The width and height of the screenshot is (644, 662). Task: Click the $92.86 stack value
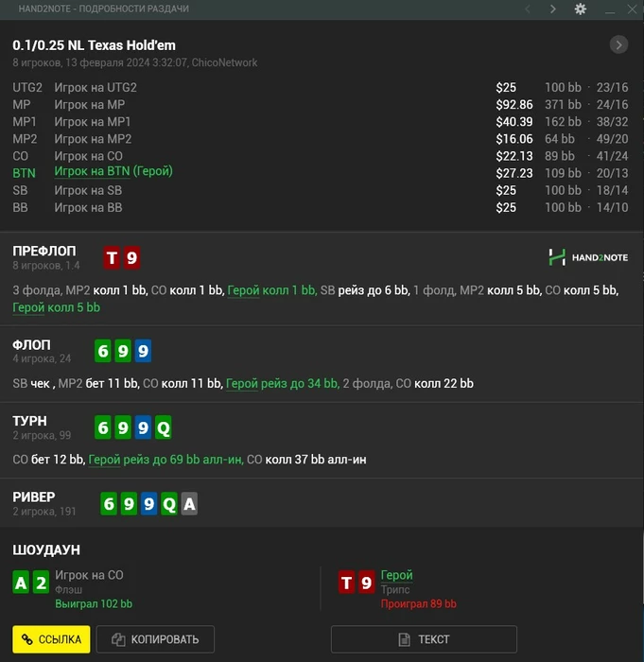[x=513, y=105]
